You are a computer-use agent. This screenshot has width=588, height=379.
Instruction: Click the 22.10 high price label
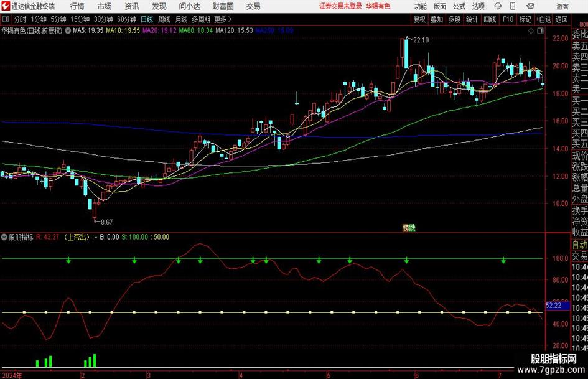click(x=421, y=40)
